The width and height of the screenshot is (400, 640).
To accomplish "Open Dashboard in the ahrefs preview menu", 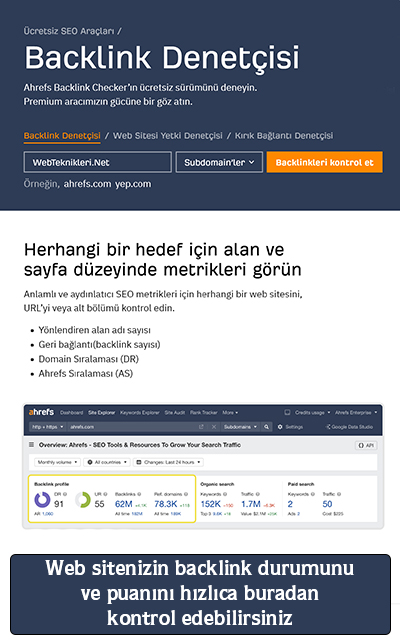I will point(71,413).
